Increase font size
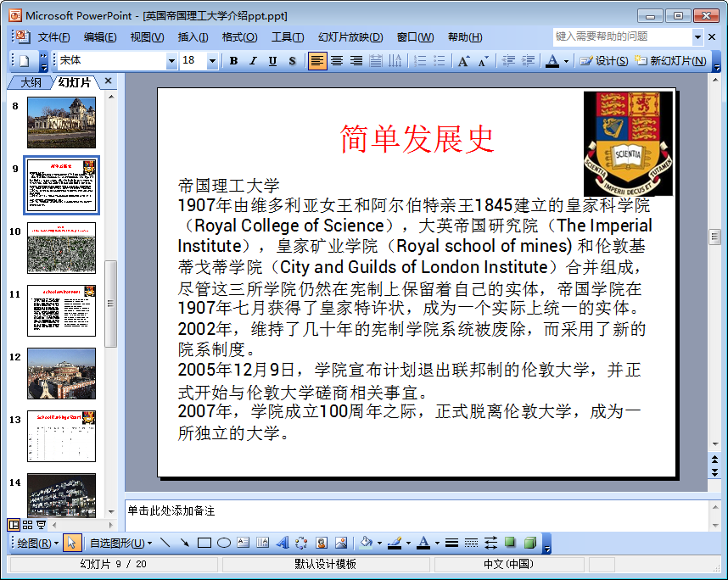728x580 pixels. [463, 61]
